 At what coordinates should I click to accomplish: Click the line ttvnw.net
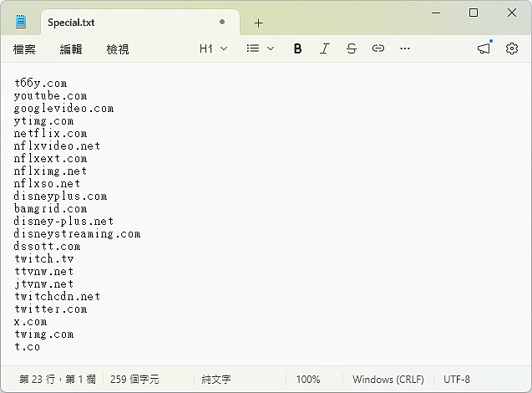pyautogui.click(x=43, y=272)
